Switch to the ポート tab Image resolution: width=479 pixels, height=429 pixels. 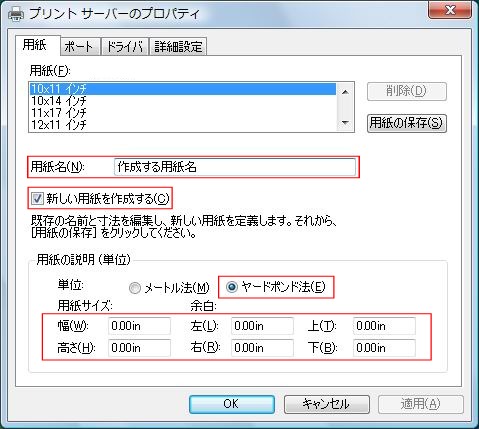pos(79,47)
